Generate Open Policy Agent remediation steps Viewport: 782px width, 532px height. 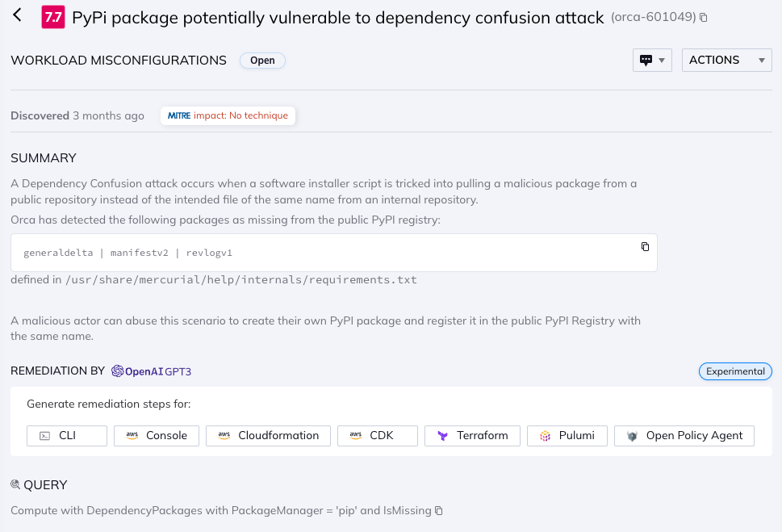tap(684, 435)
